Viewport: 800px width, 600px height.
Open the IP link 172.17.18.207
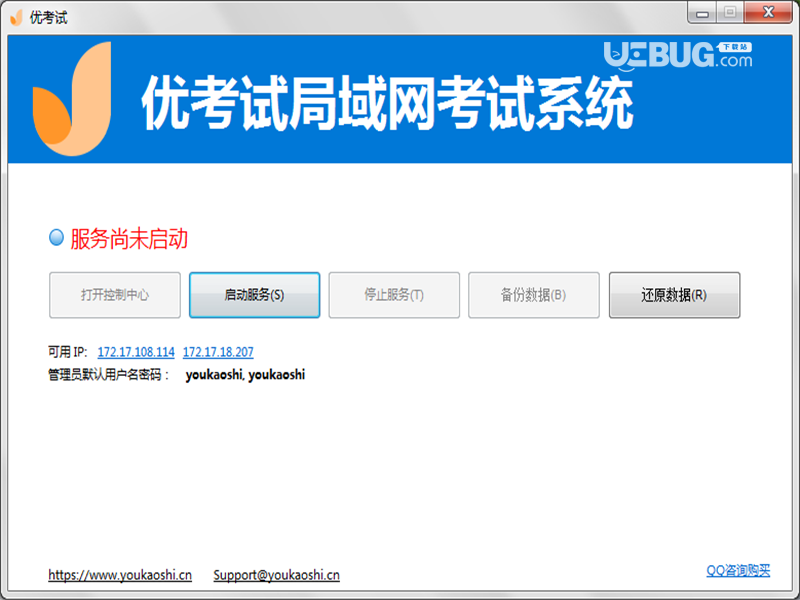(x=218, y=352)
